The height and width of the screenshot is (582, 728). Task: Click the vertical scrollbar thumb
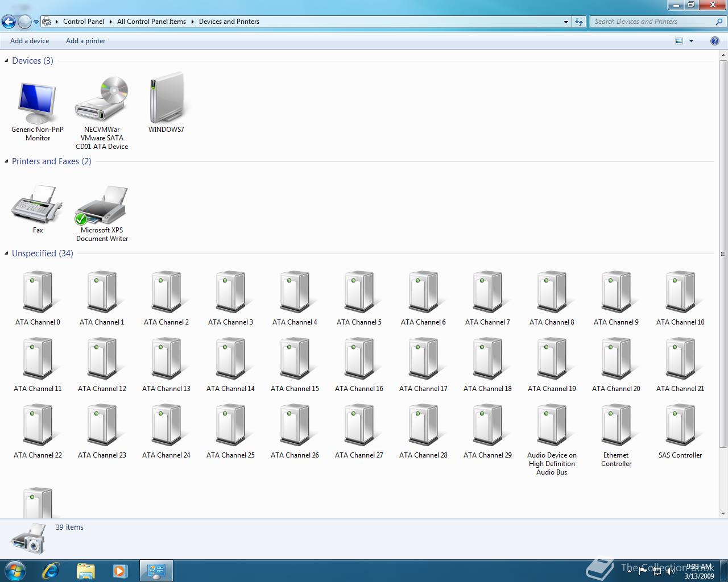[x=723, y=253]
